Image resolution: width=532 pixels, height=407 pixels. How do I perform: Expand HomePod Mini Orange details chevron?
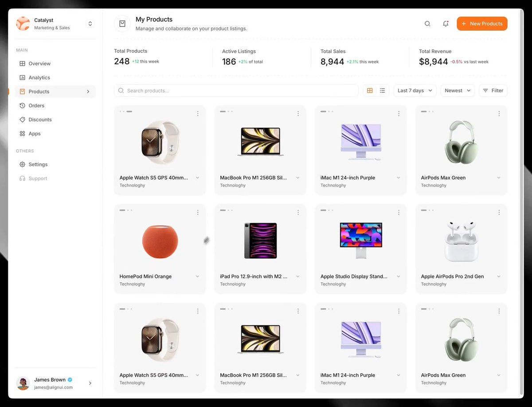pos(198,277)
